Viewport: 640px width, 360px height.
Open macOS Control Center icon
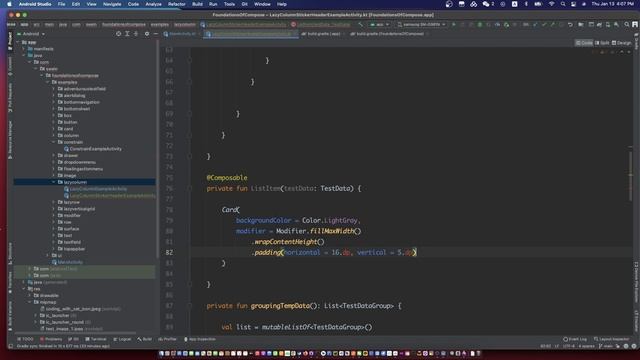[573, 4]
